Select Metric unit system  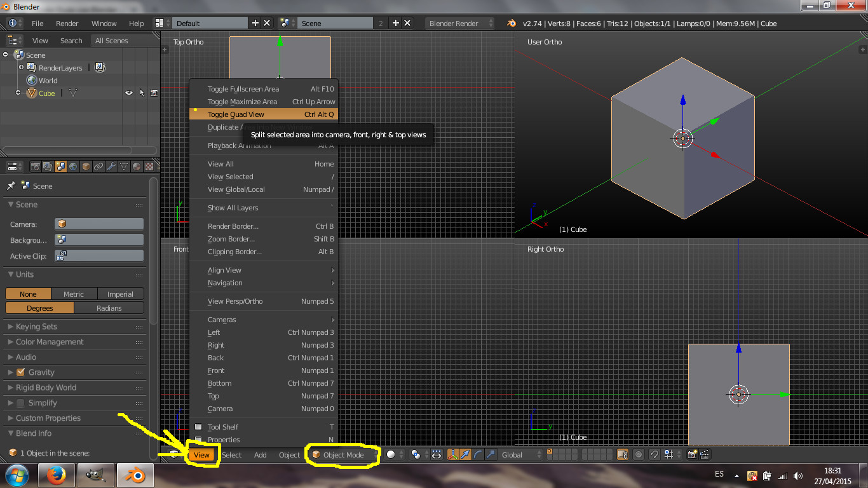coord(73,294)
